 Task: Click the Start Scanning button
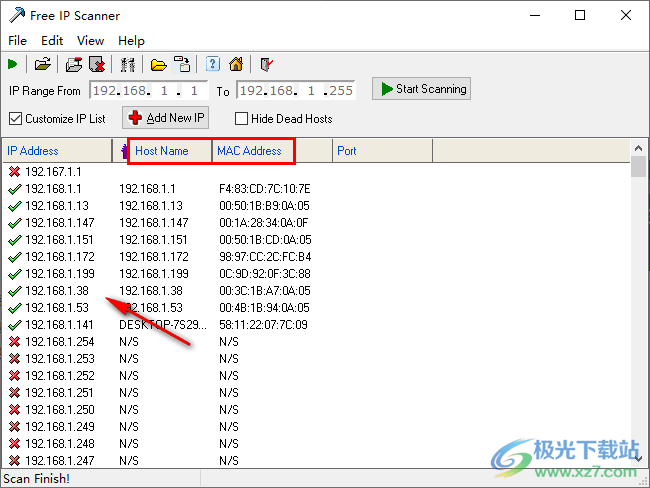421,89
